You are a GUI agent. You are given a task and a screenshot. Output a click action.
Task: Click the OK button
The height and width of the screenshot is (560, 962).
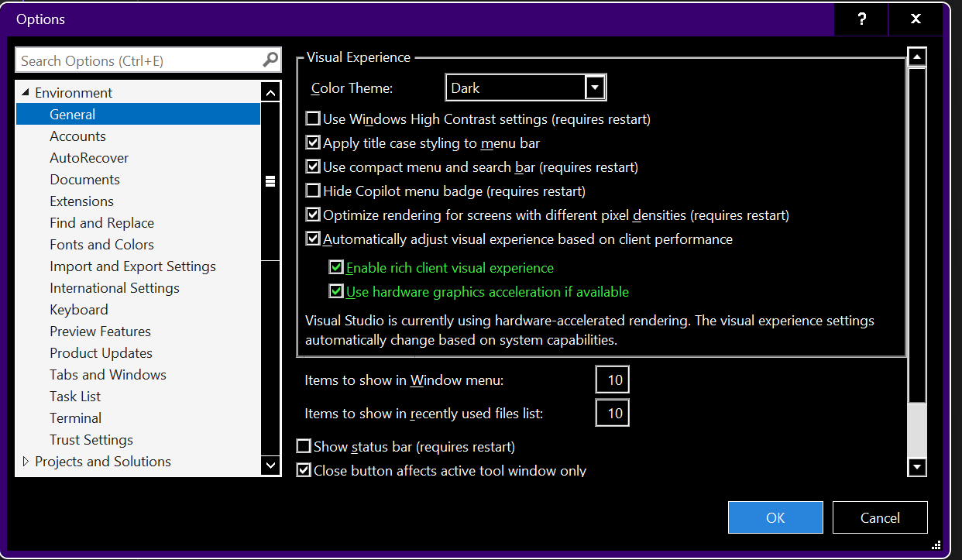(x=775, y=517)
